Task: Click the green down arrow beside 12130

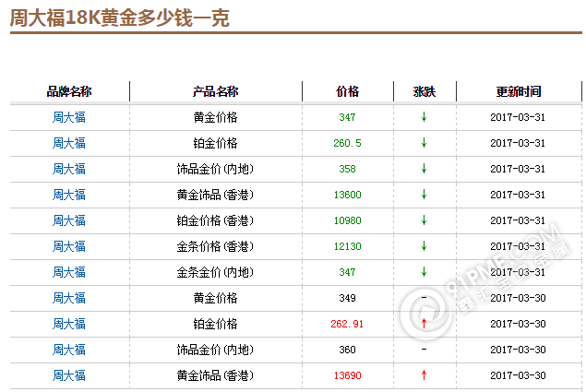Action: pos(424,246)
